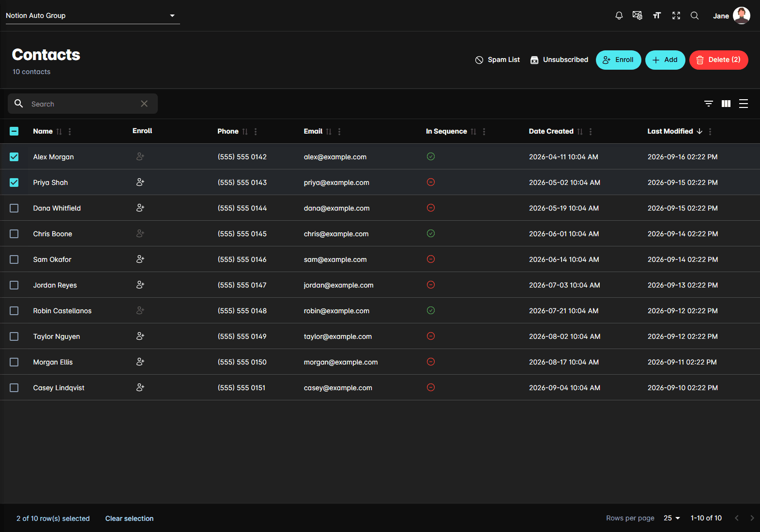The width and height of the screenshot is (760, 532).
Task: Enroll Casey Lindqvist via row icon
Action: [140, 388]
